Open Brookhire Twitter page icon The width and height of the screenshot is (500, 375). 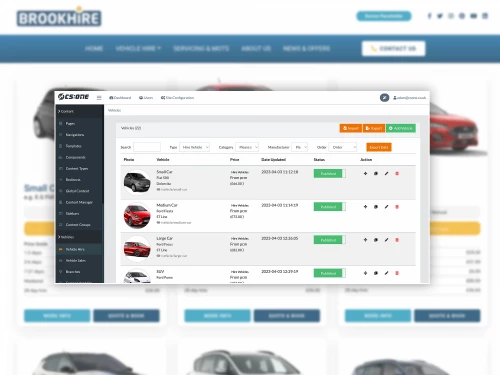pyautogui.click(x=440, y=16)
